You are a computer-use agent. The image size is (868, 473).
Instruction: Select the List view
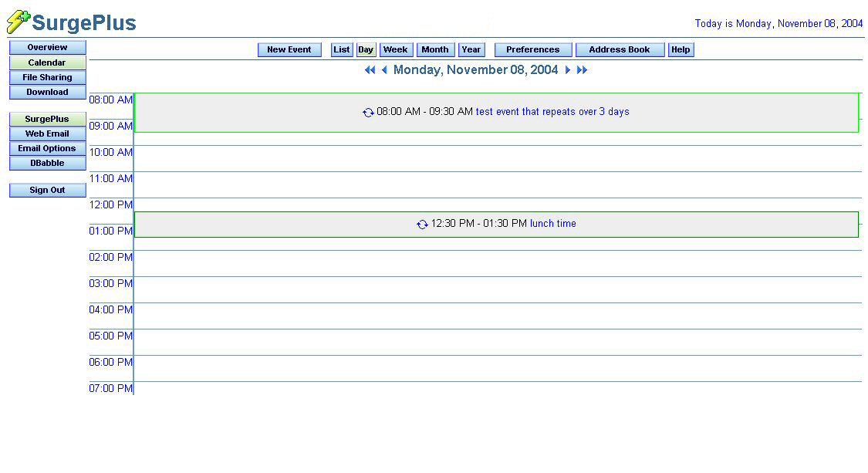point(342,50)
